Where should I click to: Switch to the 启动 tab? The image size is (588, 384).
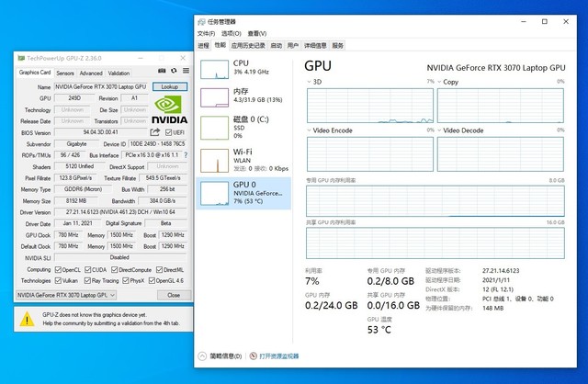[277, 46]
